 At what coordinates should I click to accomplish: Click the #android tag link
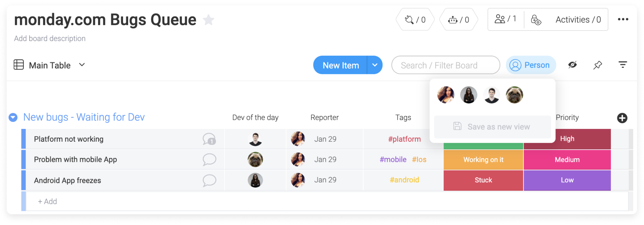405,180
